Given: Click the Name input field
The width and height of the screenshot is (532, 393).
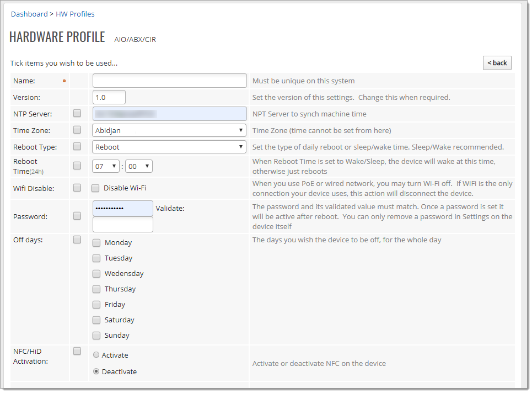Looking at the screenshot, I should coord(169,81).
